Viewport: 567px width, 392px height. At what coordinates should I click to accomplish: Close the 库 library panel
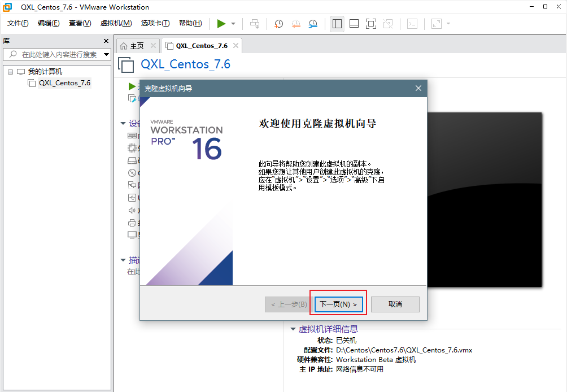106,41
